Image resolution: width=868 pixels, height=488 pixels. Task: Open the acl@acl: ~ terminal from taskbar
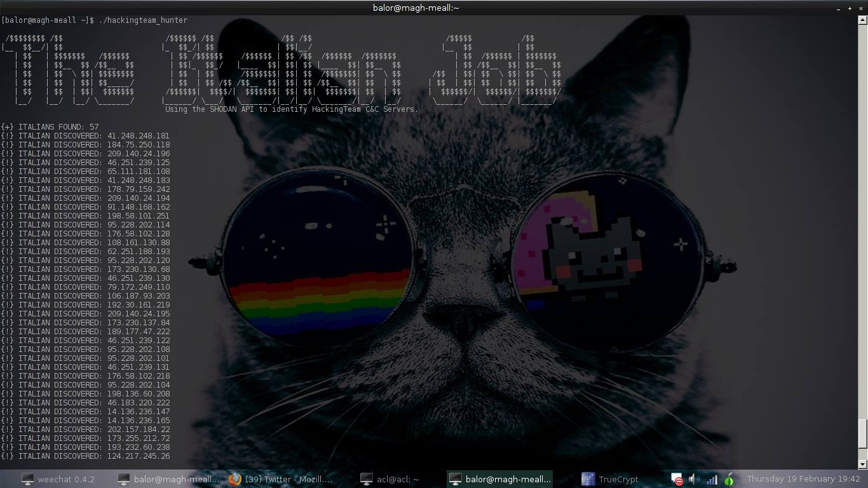click(x=390, y=479)
